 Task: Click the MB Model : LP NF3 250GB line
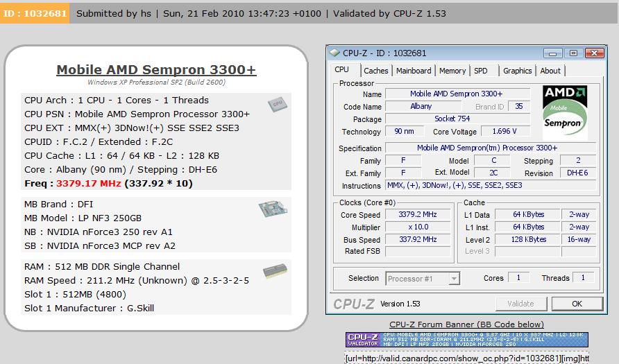click(83, 218)
